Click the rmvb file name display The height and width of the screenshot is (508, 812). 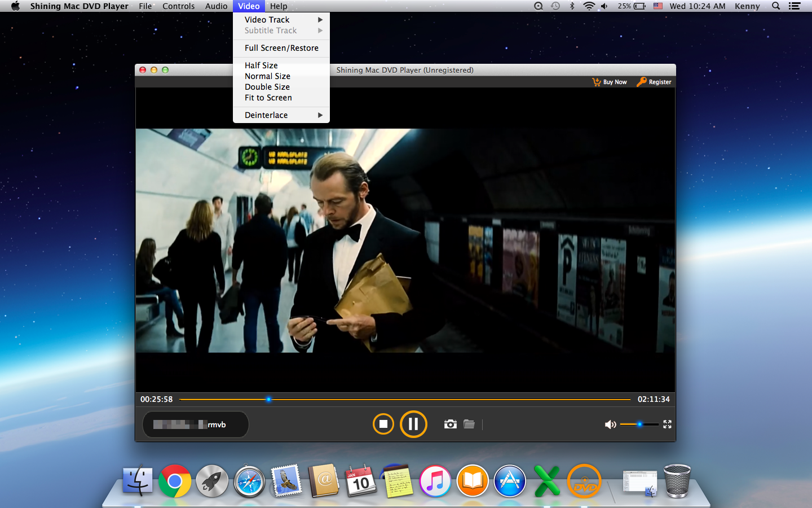pyautogui.click(x=195, y=424)
